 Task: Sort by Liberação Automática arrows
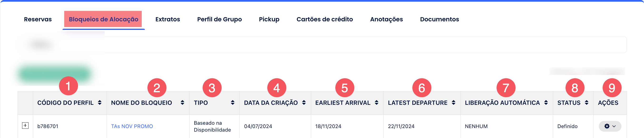pos(546,103)
